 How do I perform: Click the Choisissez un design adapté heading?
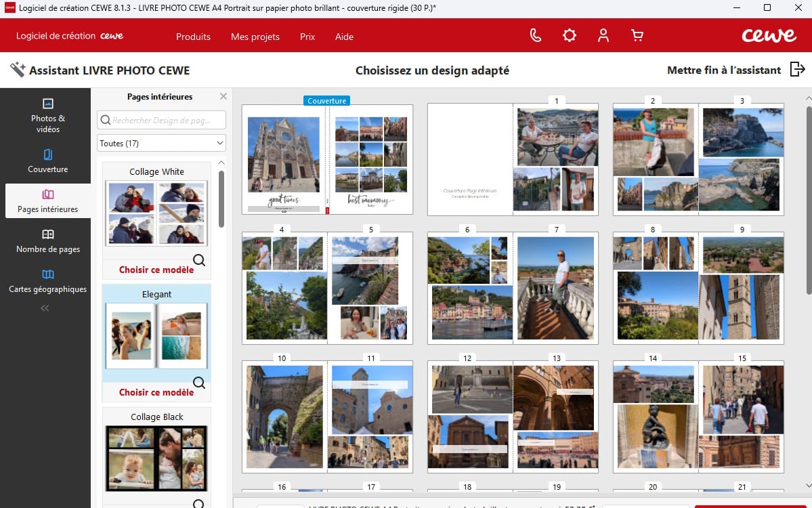[432, 70]
